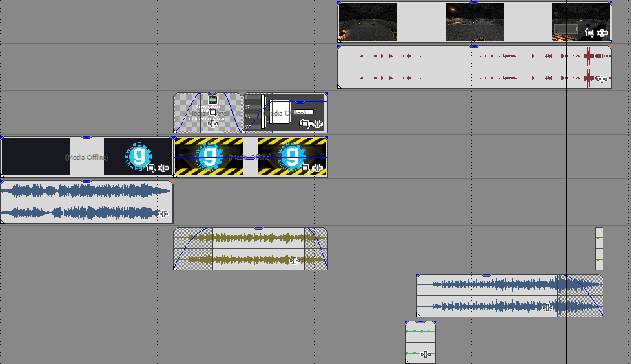This screenshot has width=631, height=364.
Task: Select the tiny olive audio event at the right edge
Action: click(599, 248)
